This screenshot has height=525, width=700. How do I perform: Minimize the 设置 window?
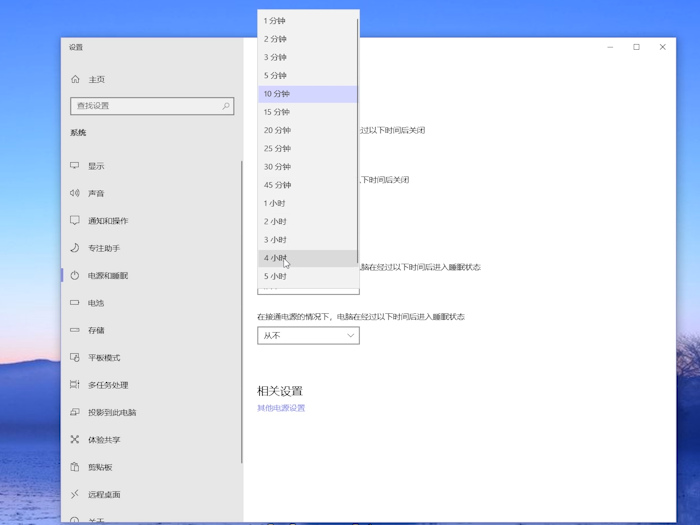(610, 47)
